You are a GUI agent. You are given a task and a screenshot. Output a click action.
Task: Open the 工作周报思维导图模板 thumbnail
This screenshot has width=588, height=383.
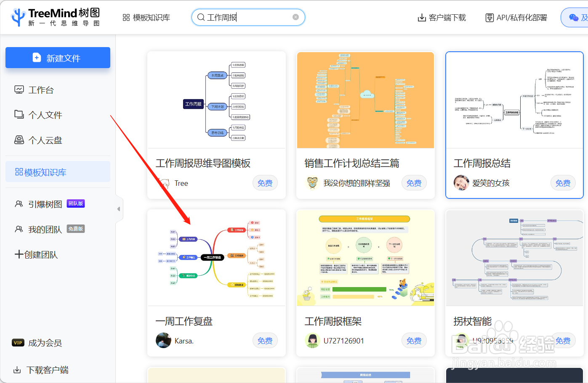pyautogui.click(x=216, y=100)
